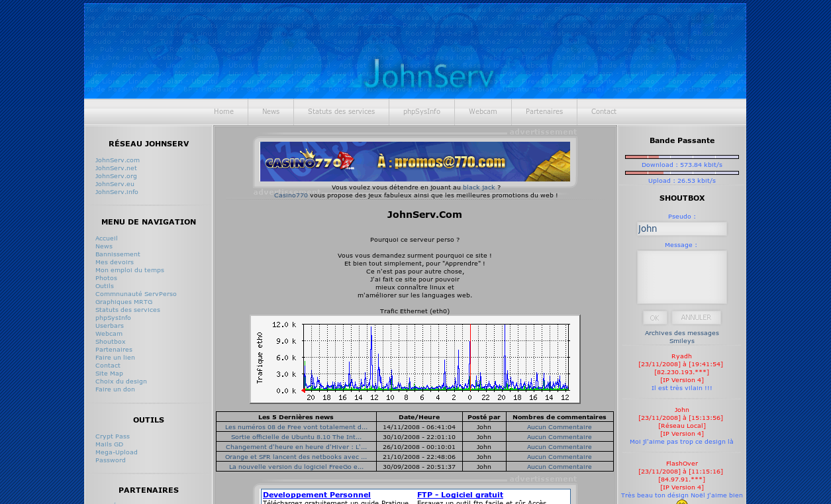View the Photos sidebar link
831x504 pixels.
(106, 278)
